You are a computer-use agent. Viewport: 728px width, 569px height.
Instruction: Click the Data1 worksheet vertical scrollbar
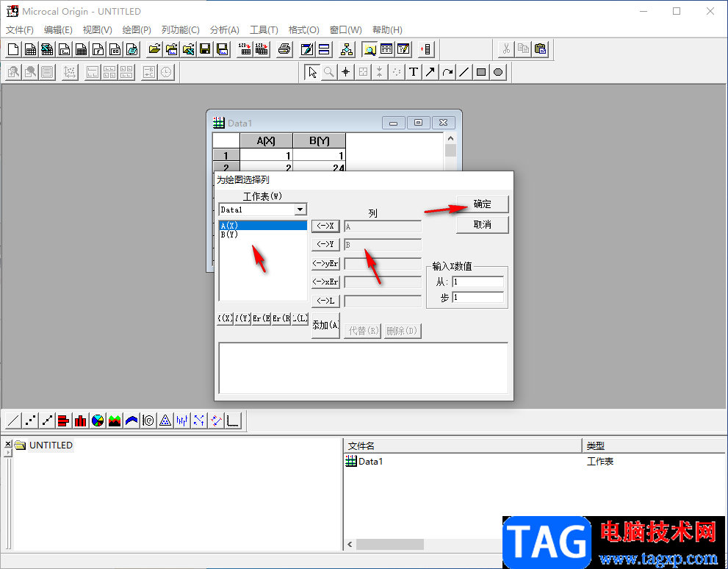point(450,152)
